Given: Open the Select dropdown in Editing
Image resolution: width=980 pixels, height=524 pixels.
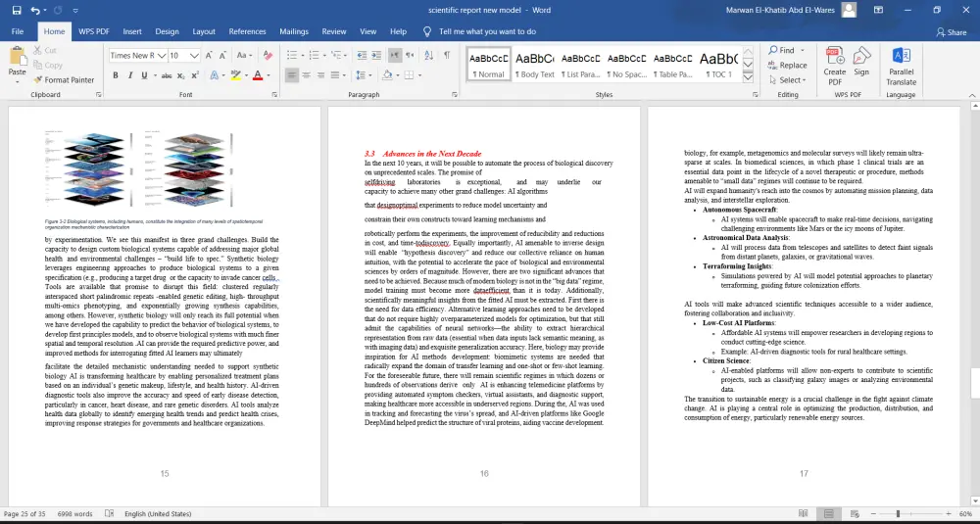Looking at the screenshot, I should coord(788,80).
